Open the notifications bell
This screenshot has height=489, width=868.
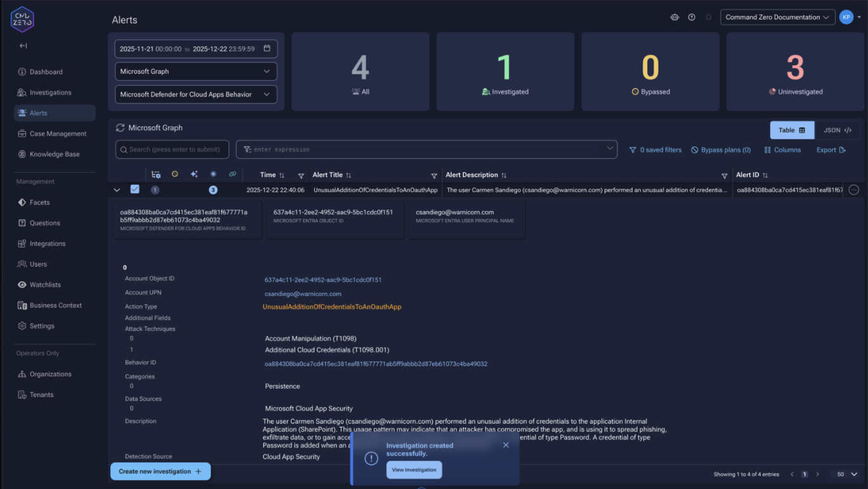[x=709, y=17]
